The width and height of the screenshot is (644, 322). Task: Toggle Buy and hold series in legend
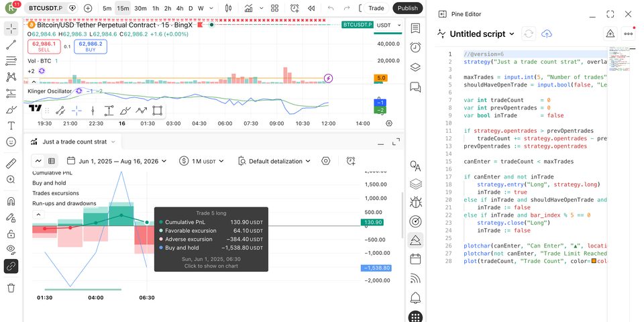(x=49, y=183)
